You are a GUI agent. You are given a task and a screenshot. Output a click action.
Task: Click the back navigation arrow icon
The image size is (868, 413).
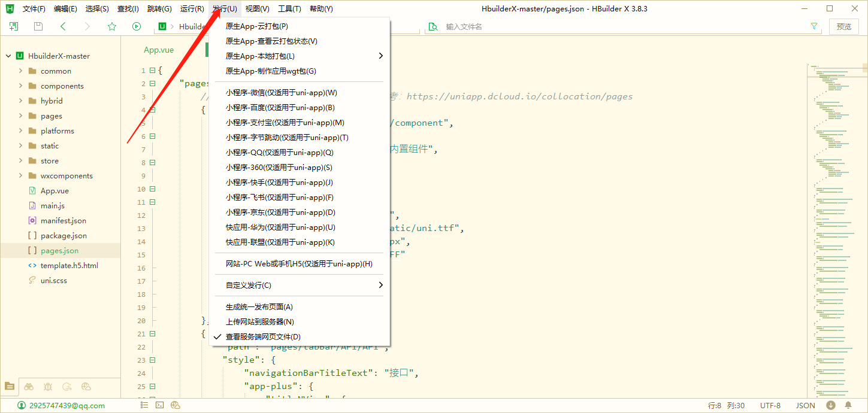(x=63, y=26)
